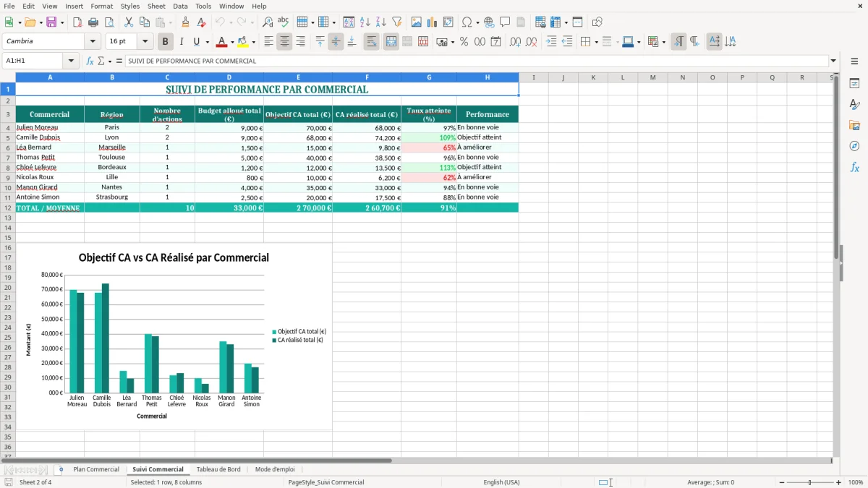Click the Sort Descending icon
This screenshot has width=868, height=488.
(380, 22)
